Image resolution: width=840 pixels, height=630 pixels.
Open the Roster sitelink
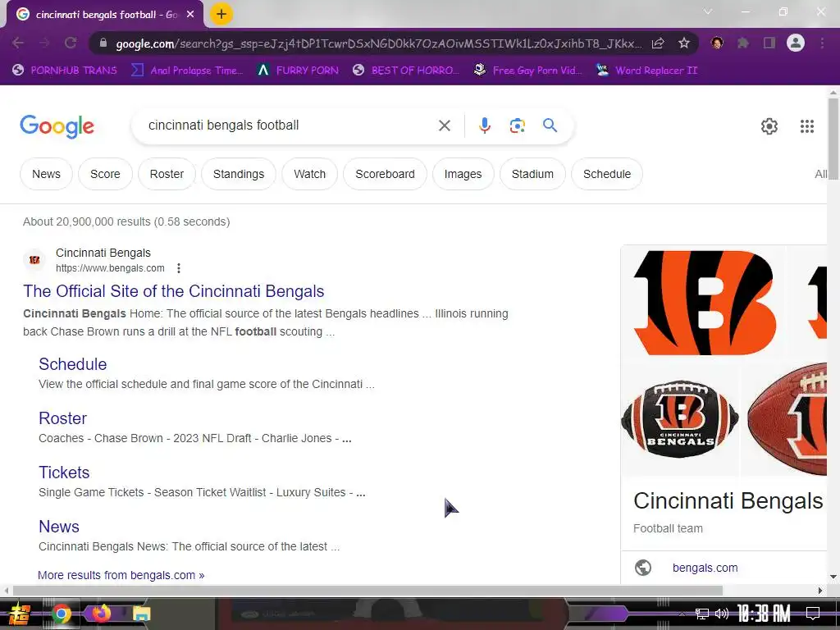(x=62, y=418)
